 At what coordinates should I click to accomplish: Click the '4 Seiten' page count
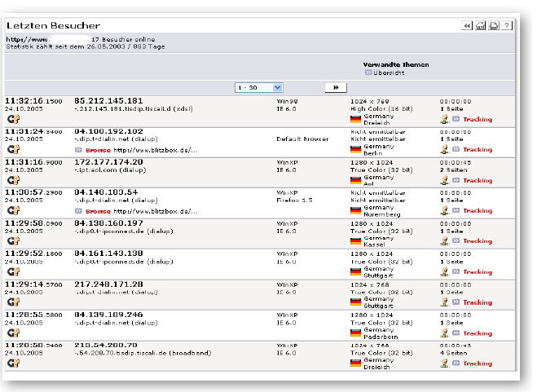click(453, 353)
